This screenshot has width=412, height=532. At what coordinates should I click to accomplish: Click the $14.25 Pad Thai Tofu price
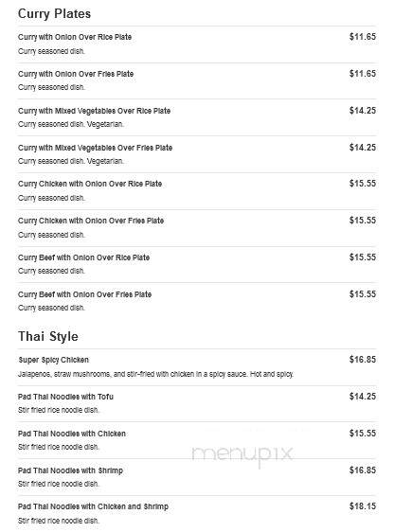pos(363,397)
